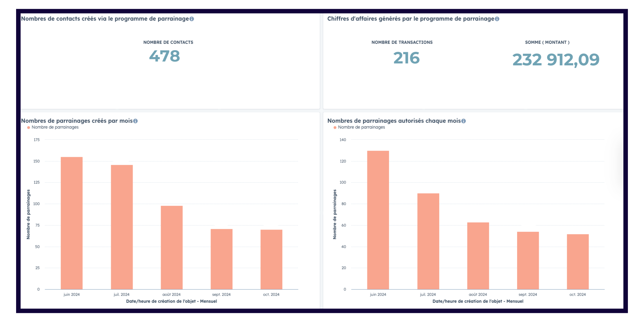Image resolution: width=644 pixels, height=322 pixels.
Task: Open info icon beside contacts créés title
Action: pyautogui.click(x=192, y=19)
